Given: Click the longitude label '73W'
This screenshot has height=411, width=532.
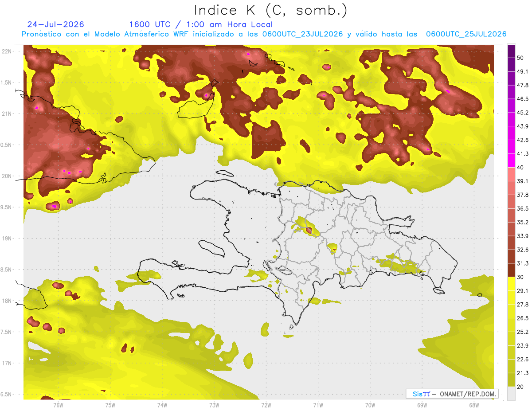Looking at the screenshot, I should (214, 405).
